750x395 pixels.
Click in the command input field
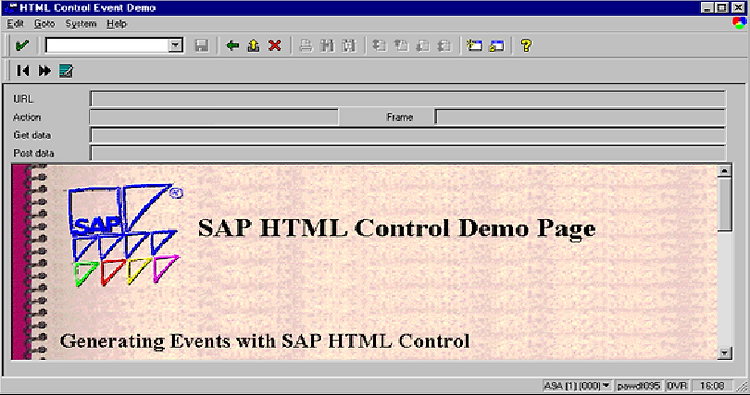tap(108, 45)
